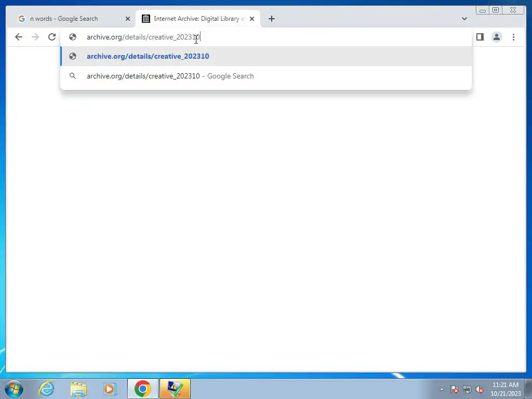Open a new tab with plus button
This screenshot has width=532, height=399.
click(x=271, y=19)
